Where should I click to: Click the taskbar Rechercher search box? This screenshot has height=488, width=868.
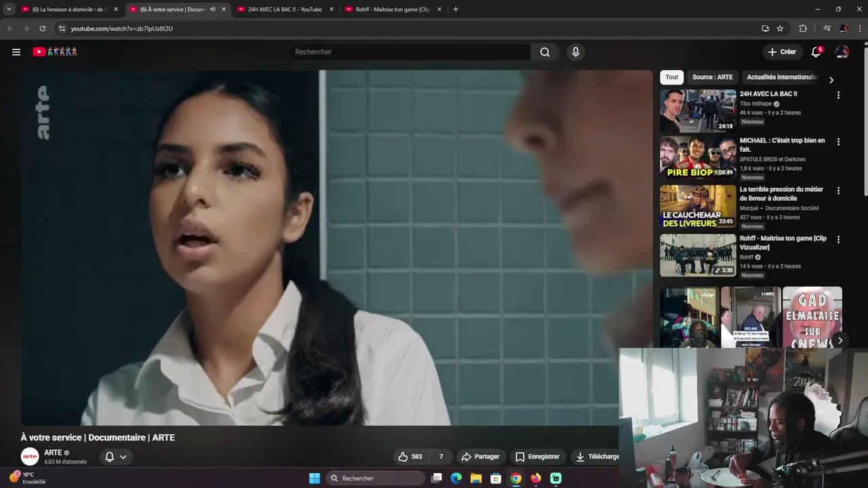(376, 479)
